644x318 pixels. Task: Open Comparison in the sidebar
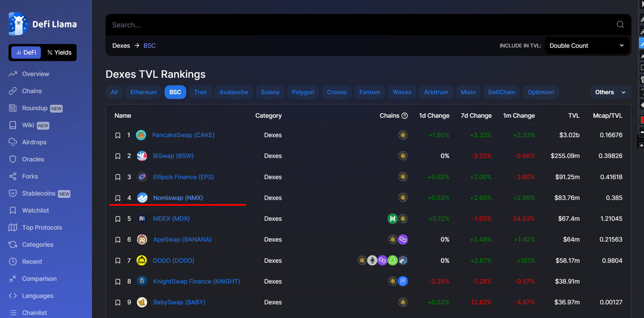pos(32,279)
